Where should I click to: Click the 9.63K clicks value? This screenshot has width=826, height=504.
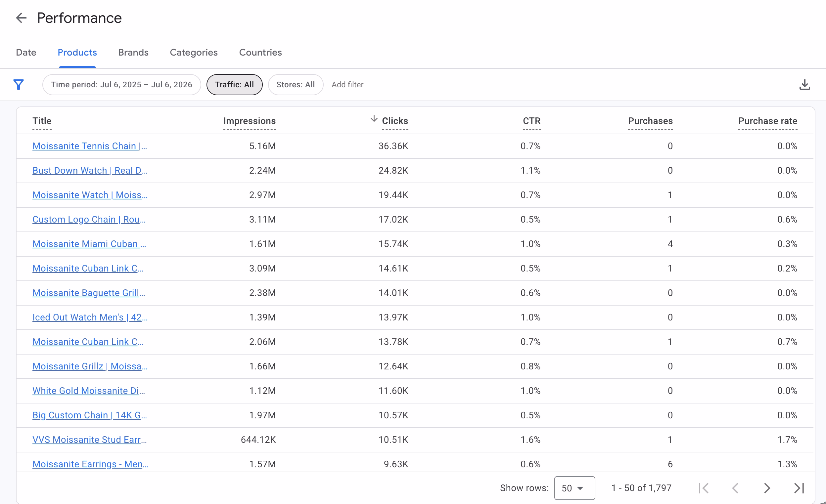coord(396,464)
